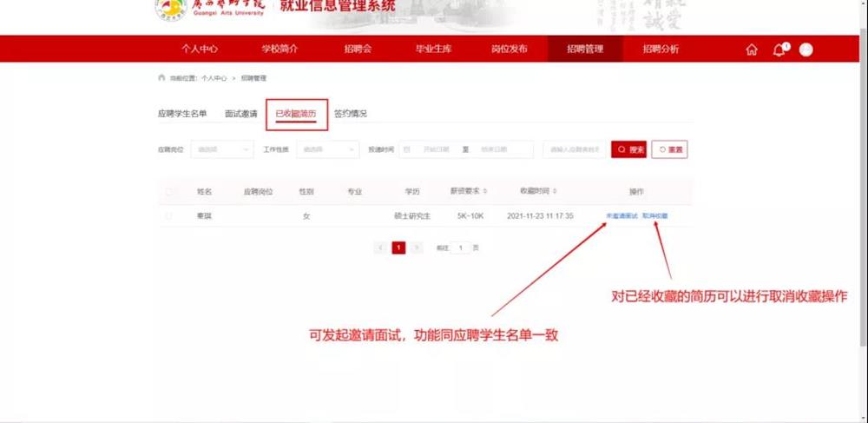Sort by 薪资要求 column arrows

click(484, 191)
